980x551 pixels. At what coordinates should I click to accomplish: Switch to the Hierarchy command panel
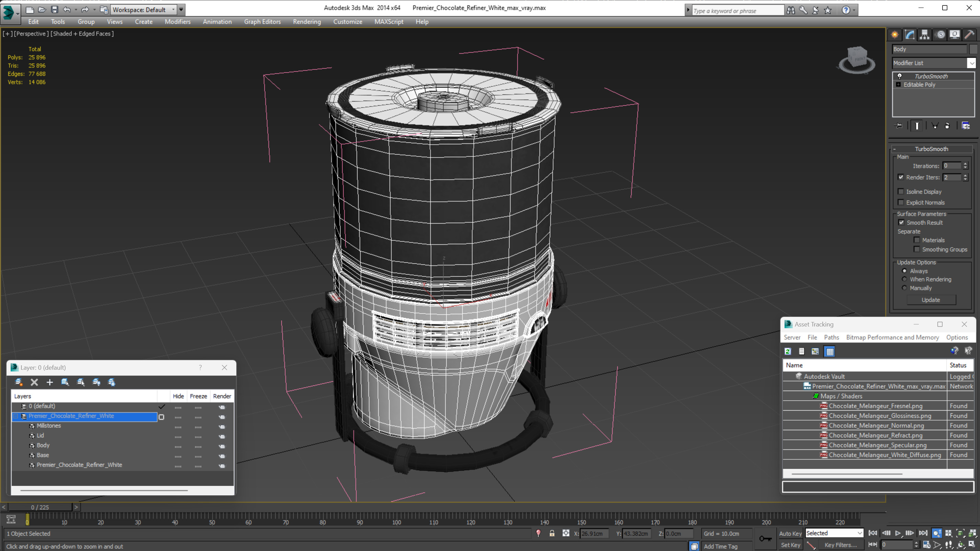[x=924, y=35]
